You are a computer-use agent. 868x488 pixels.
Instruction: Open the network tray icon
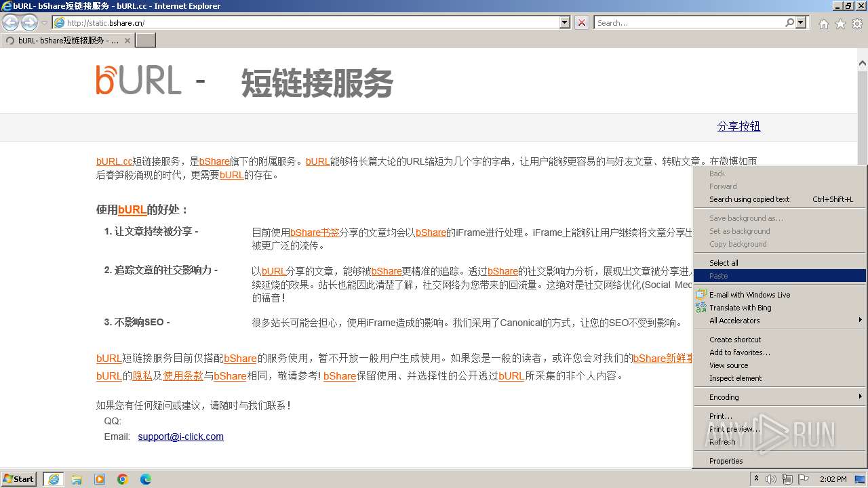click(787, 479)
